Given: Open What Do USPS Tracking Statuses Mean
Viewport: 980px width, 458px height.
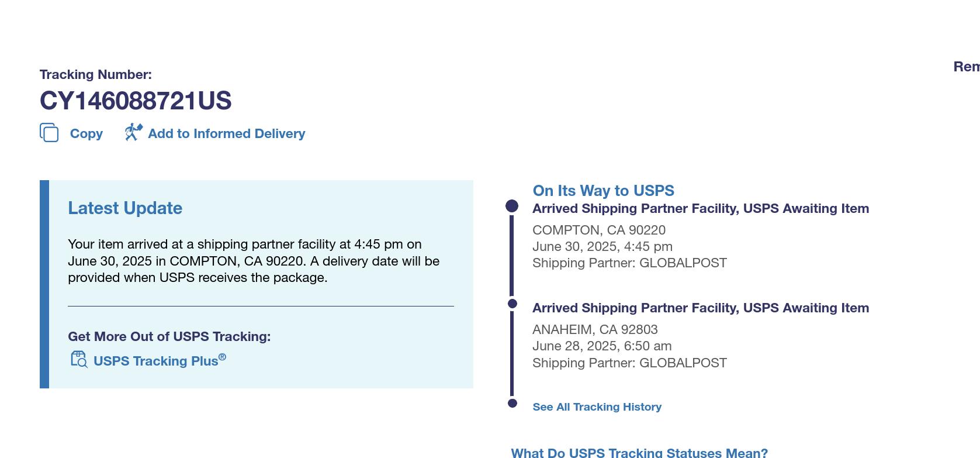Looking at the screenshot, I should click(639, 452).
